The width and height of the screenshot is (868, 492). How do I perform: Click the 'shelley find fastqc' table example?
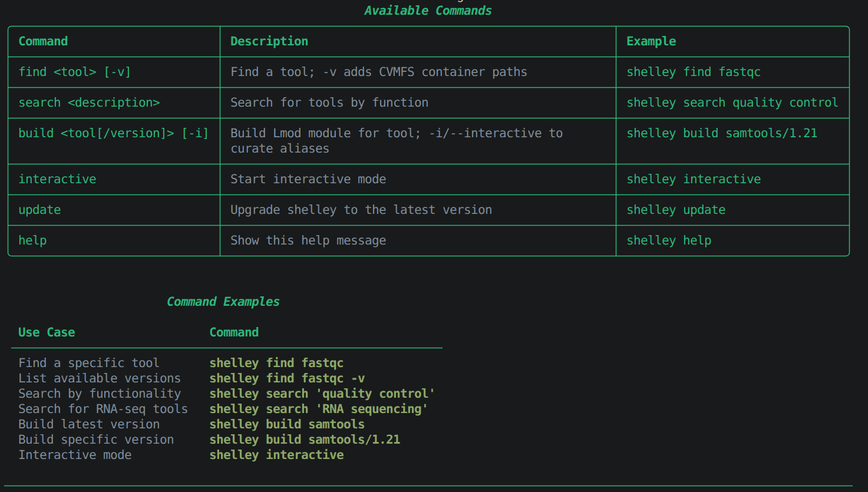tap(694, 72)
